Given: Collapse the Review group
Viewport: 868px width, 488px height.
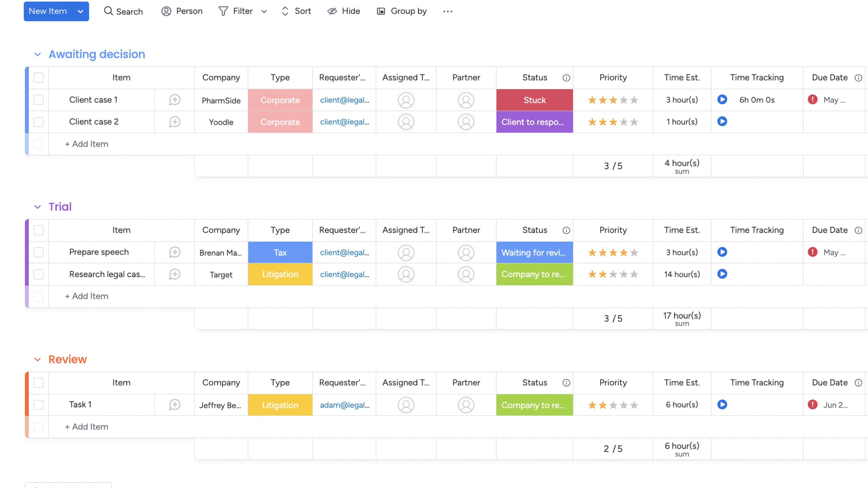Looking at the screenshot, I should coord(38,359).
